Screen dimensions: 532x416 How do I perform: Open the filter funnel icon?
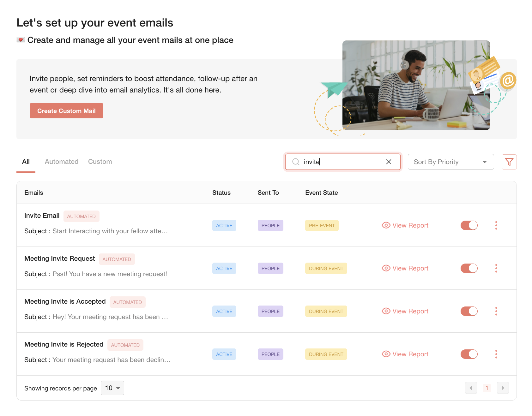pos(509,162)
